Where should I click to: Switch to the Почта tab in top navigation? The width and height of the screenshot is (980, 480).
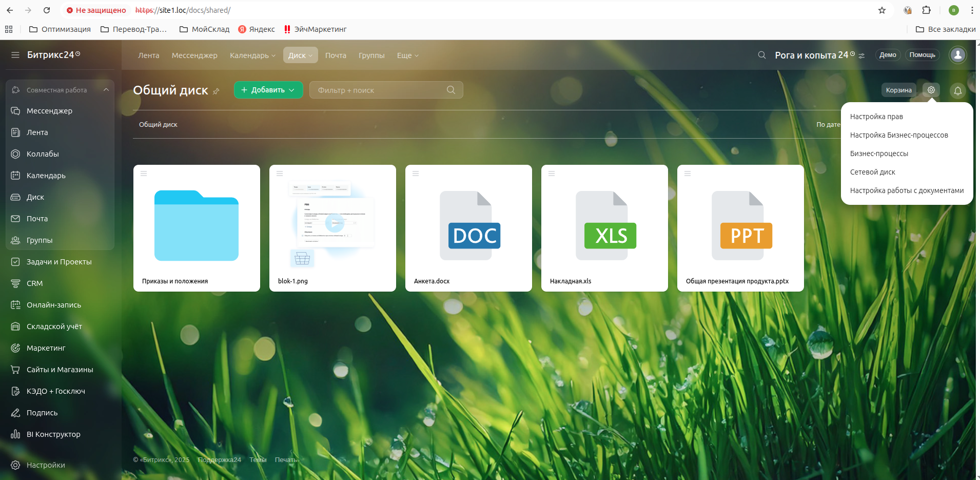336,55
